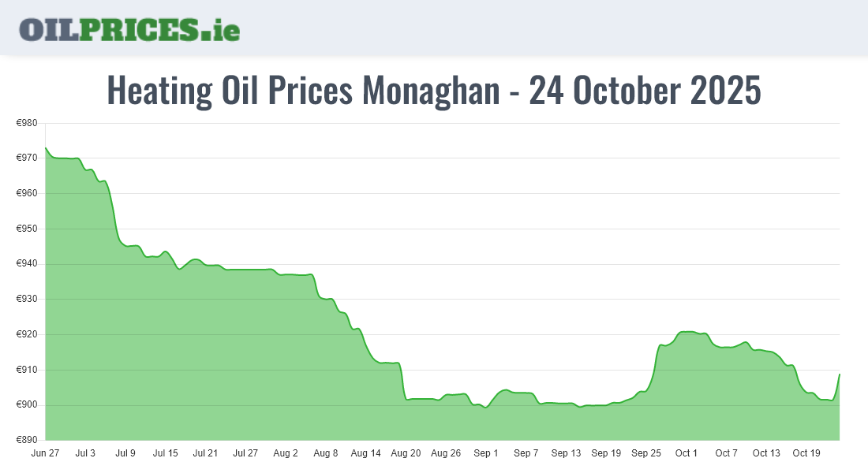Select the Aug 2 date label

click(x=286, y=453)
